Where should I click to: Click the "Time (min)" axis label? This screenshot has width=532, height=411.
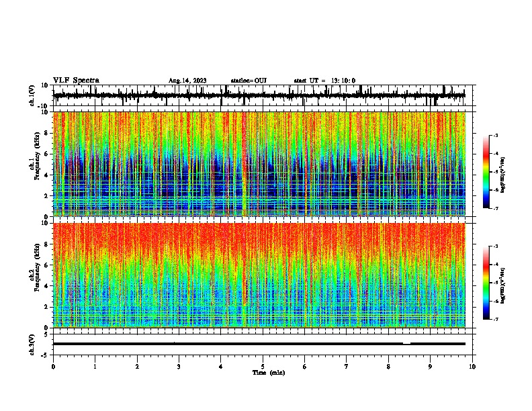(269, 373)
